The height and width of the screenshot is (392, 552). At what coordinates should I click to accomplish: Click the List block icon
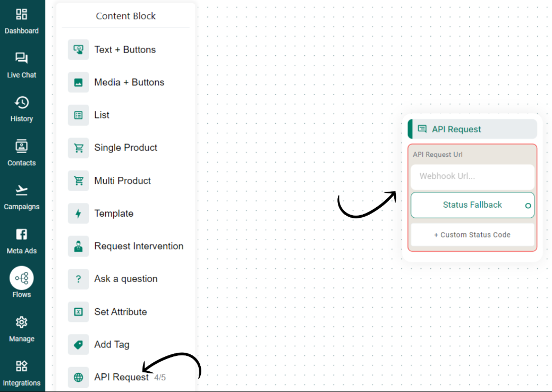click(x=79, y=115)
